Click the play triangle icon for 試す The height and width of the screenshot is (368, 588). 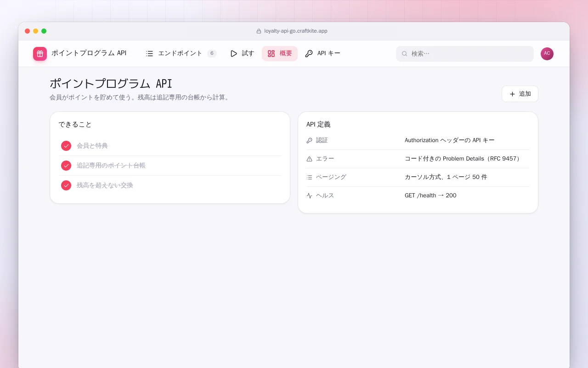[234, 53]
